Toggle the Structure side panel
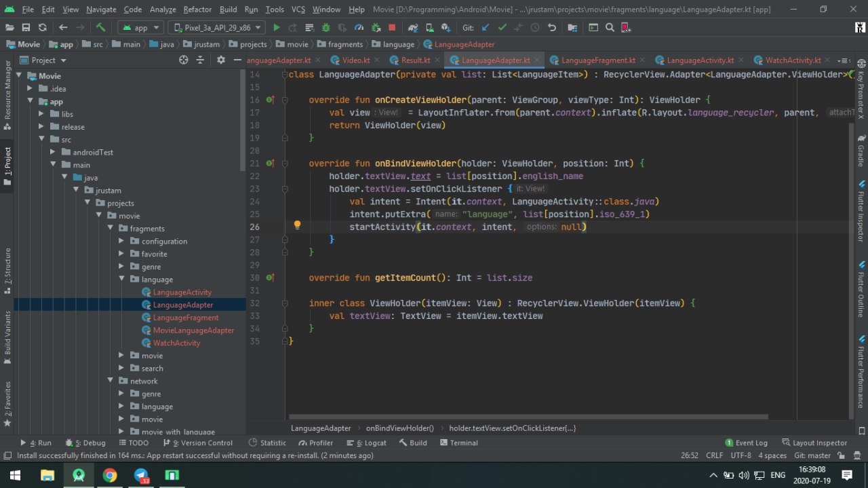 pos(7,269)
